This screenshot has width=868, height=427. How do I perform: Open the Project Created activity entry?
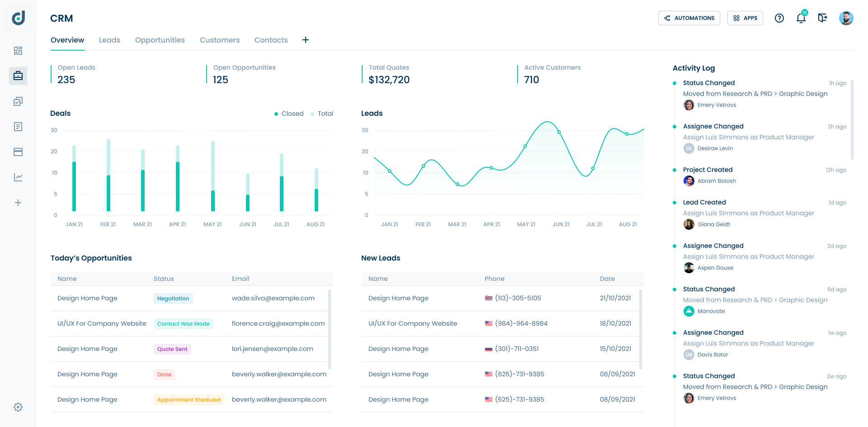pyautogui.click(x=759, y=176)
